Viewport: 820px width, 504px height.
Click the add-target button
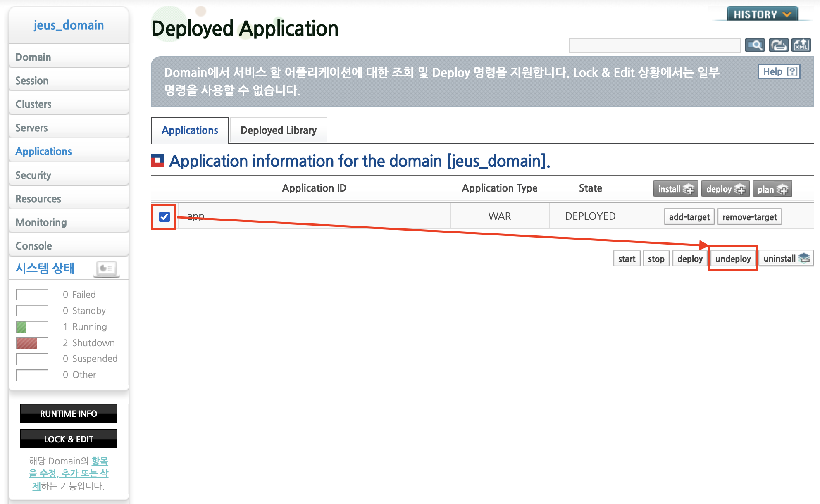pyautogui.click(x=689, y=217)
